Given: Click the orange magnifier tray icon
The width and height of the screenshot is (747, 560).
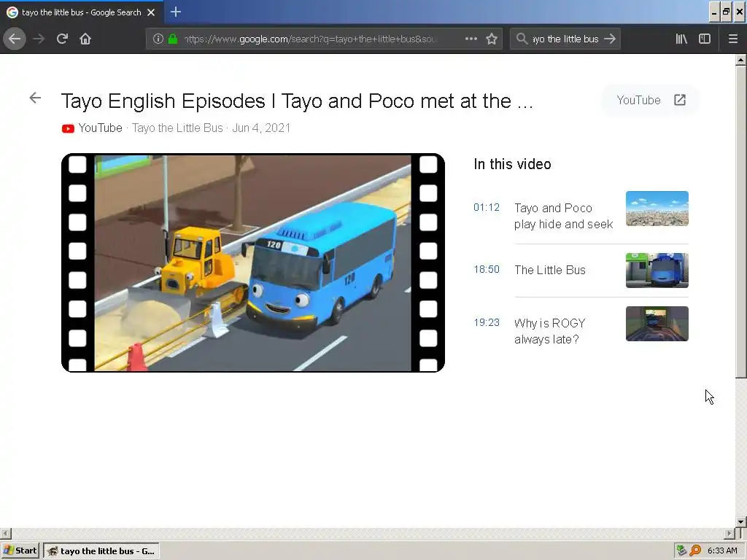Looking at the screenshot, I should 695,551.
